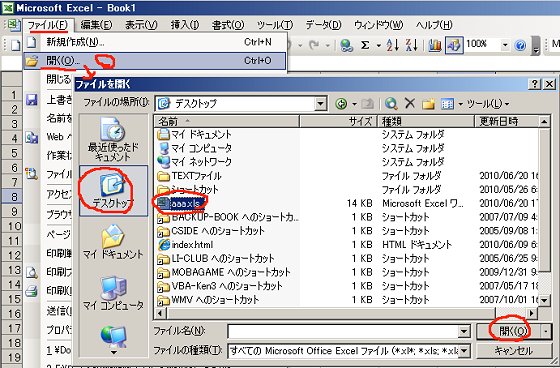Sort ascending with the A-Z icon
The image size is (560, 368).
pos(392,45)
